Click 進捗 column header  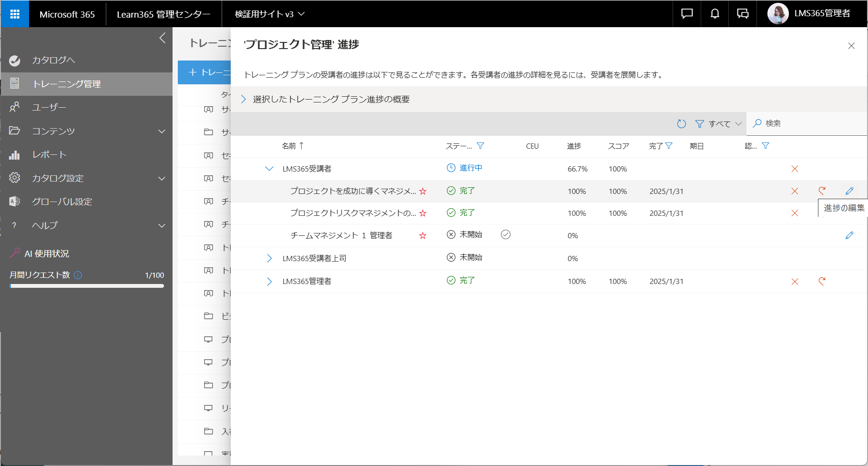point(574,146)
